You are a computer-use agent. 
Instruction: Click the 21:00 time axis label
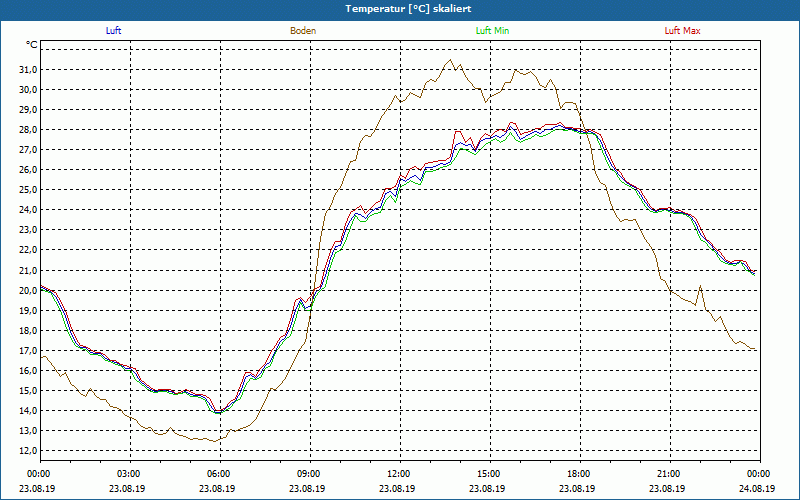[667, 474]
